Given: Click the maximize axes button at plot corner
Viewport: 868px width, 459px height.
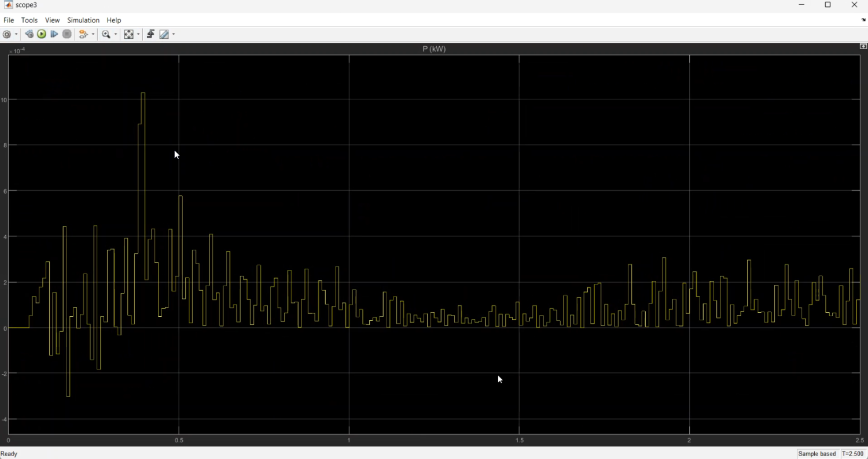Looking at the screenshot, I should (x=863, y=46).
